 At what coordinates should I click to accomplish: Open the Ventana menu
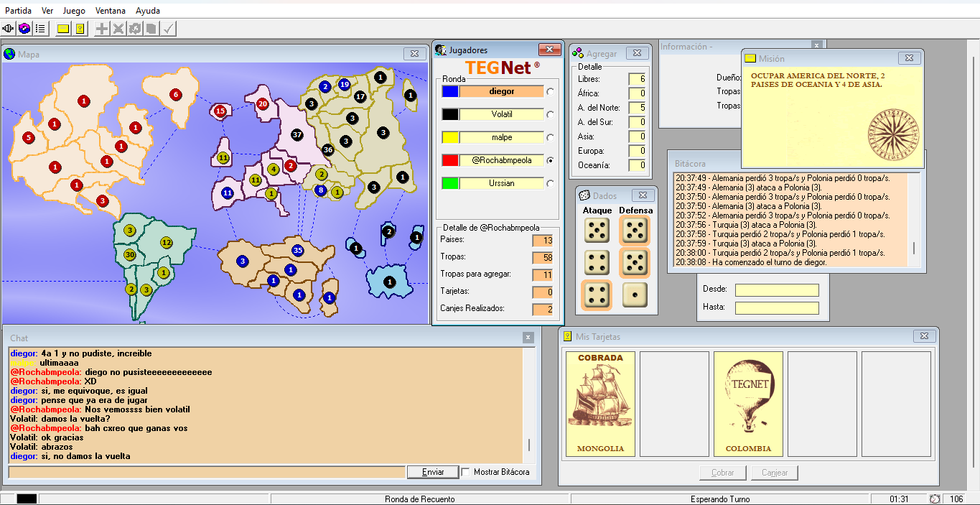click(x=110, y=11)
